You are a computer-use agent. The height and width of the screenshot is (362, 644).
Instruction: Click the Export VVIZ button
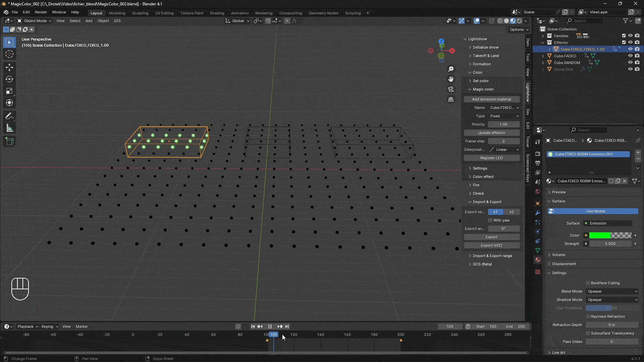coord(491,245)
